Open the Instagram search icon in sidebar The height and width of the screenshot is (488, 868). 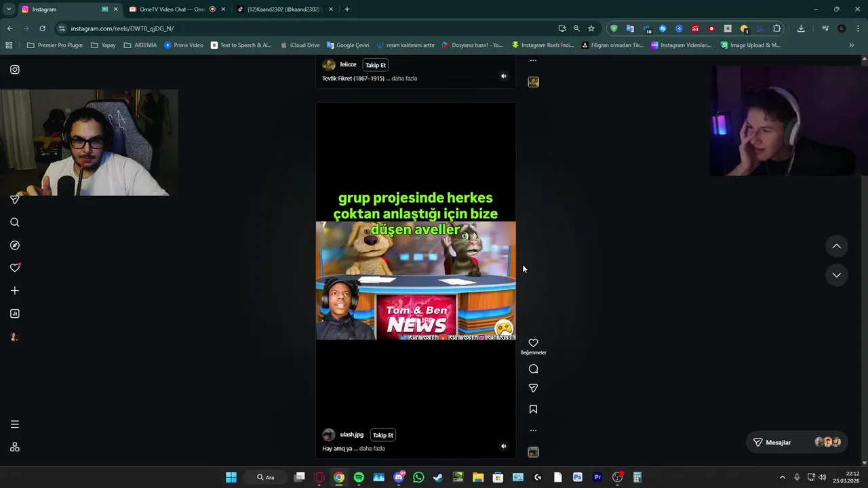[15, 222]
